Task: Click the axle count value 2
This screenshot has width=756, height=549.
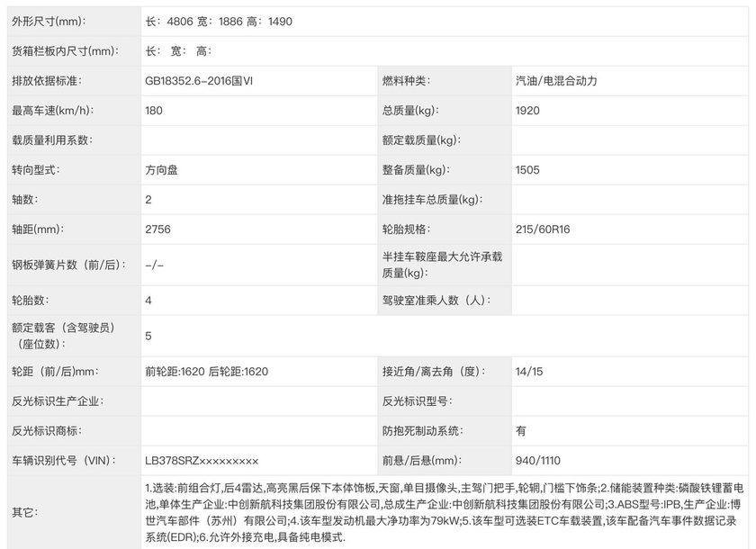Action: click(148, 200)
